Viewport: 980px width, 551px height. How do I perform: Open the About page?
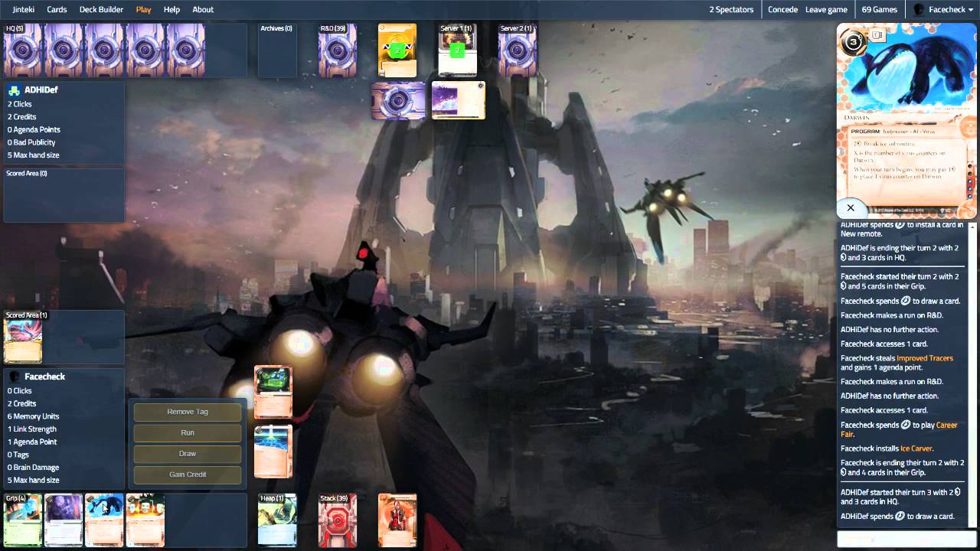(x=203, y=9)
